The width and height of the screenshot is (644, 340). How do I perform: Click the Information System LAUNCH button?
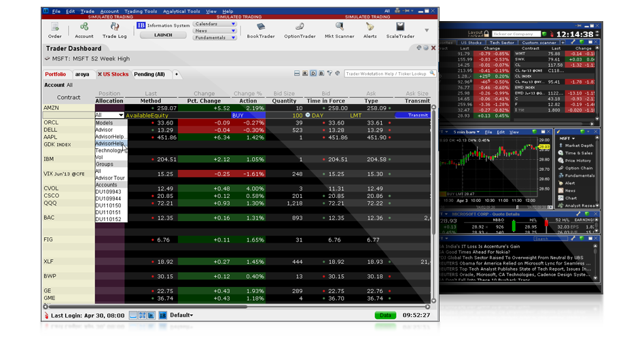tap(163, 35)
